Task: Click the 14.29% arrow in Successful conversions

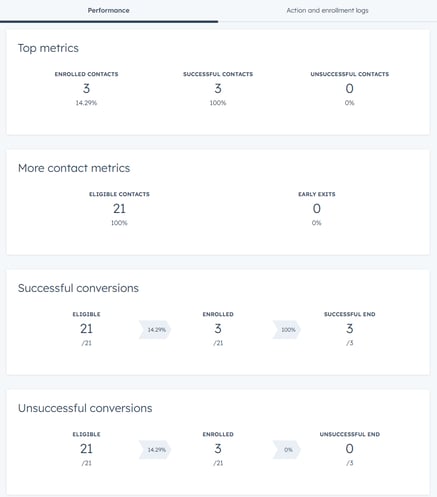Action: 155,330
